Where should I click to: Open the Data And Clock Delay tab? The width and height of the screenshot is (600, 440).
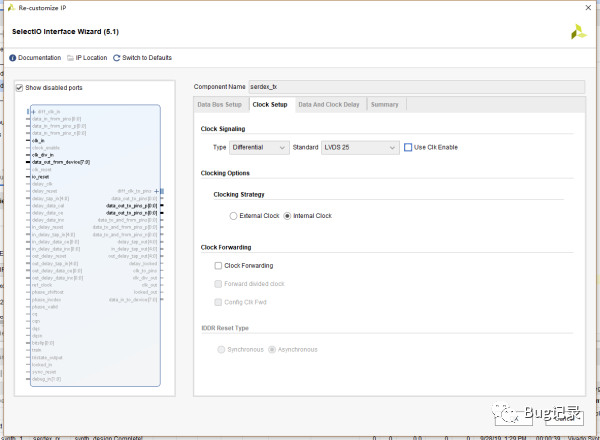coord(329,105)
